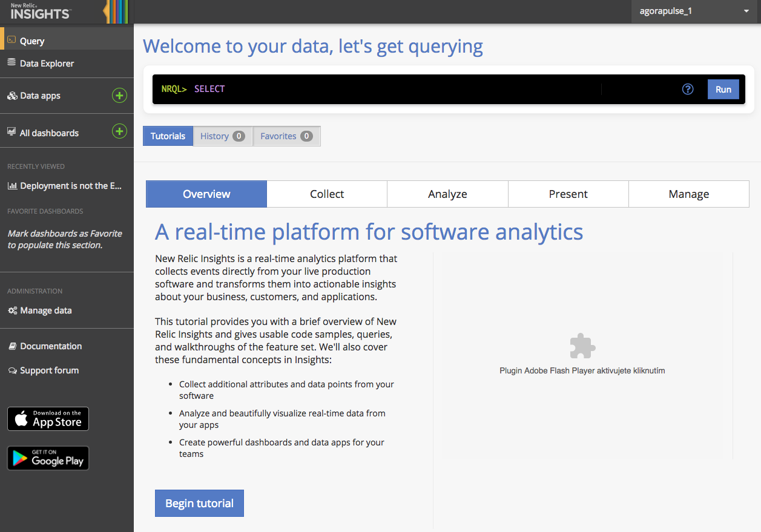Viewport: 761px width, 532px height.
Task: Switch to the History tab
Action: click(223, 136)
